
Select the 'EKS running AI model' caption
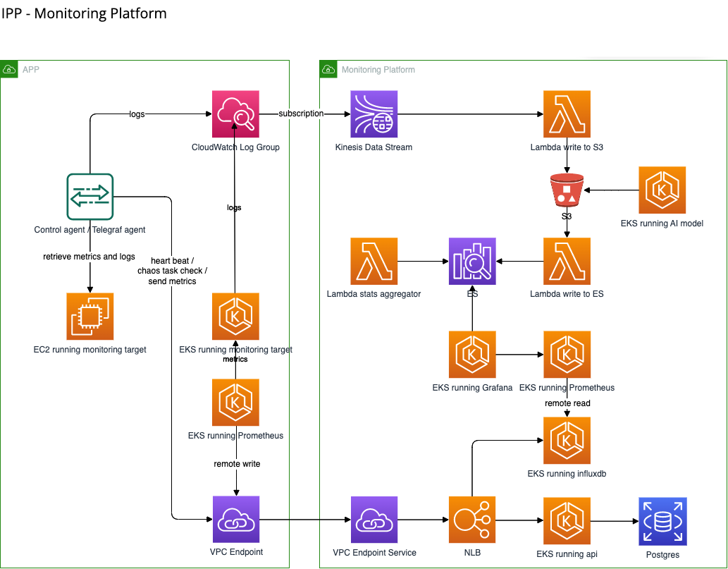(x=662, y=224)
